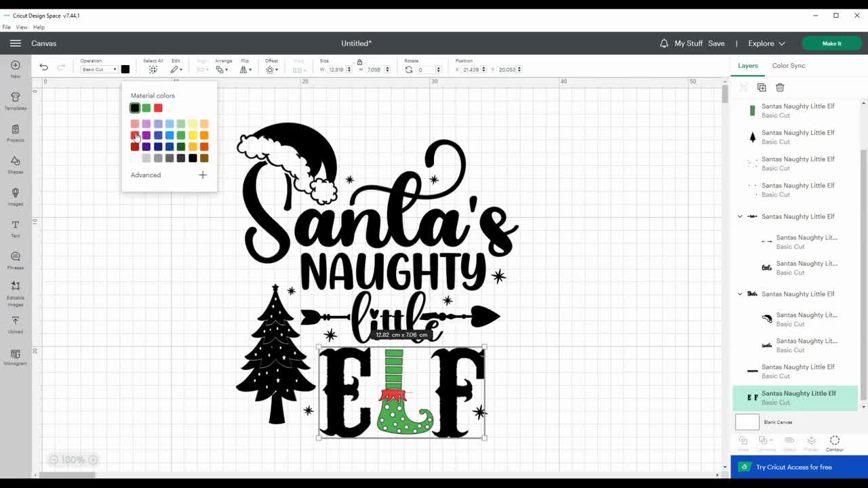Open the Arrange options
The width and height of the screenshot is (868, 488).
pos(222,70)
